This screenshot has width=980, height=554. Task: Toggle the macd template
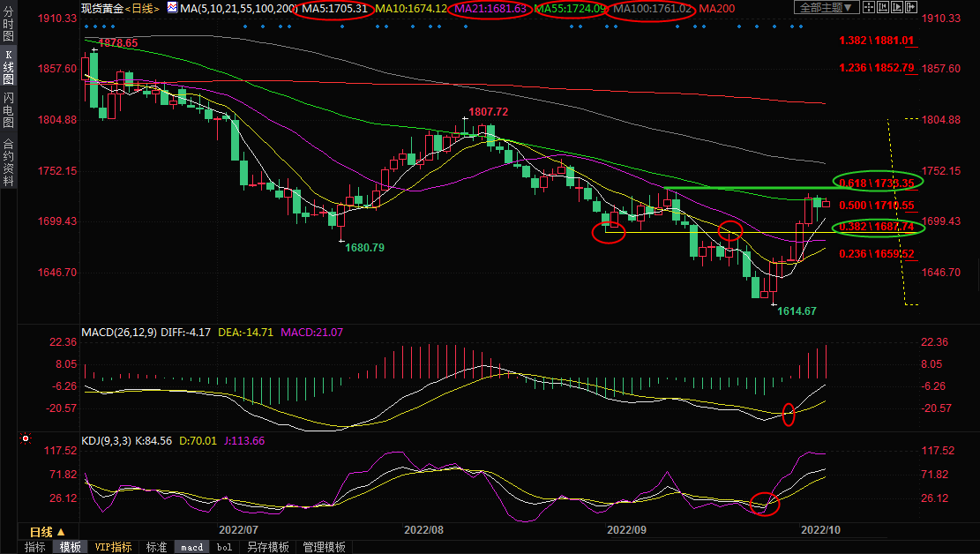(x=191, y=547)
